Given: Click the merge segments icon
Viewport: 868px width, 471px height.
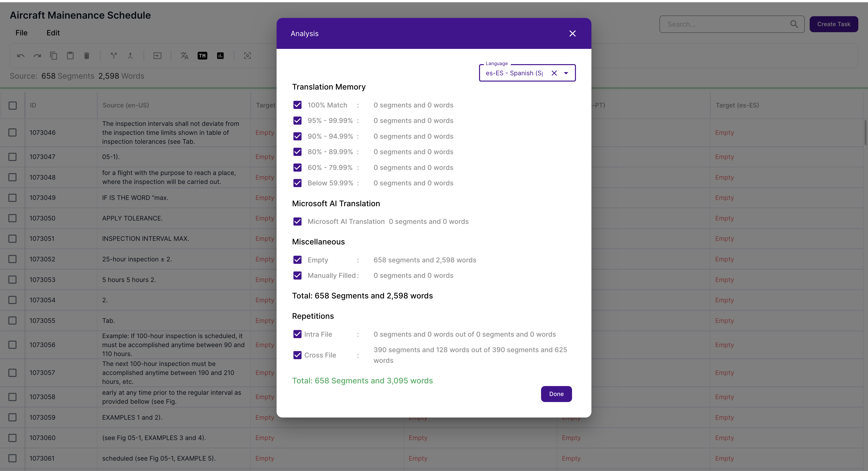Looking at the screenshot, I should (130, 56).
